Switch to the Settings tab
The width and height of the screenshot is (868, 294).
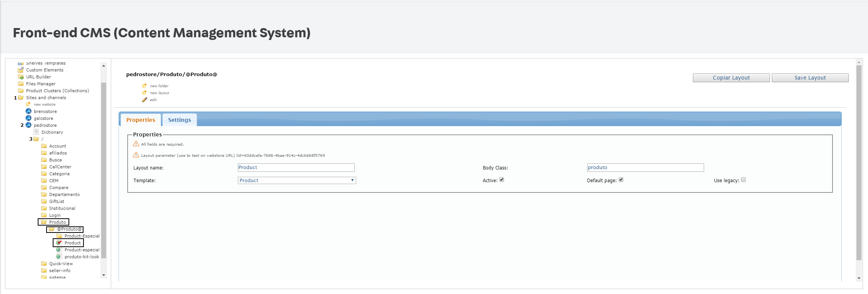click(179, 120)
